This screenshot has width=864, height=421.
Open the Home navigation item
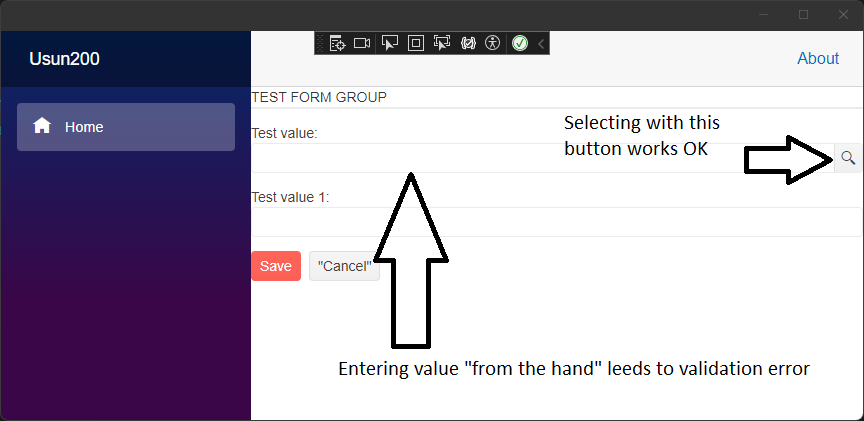[x=126, y=127]
